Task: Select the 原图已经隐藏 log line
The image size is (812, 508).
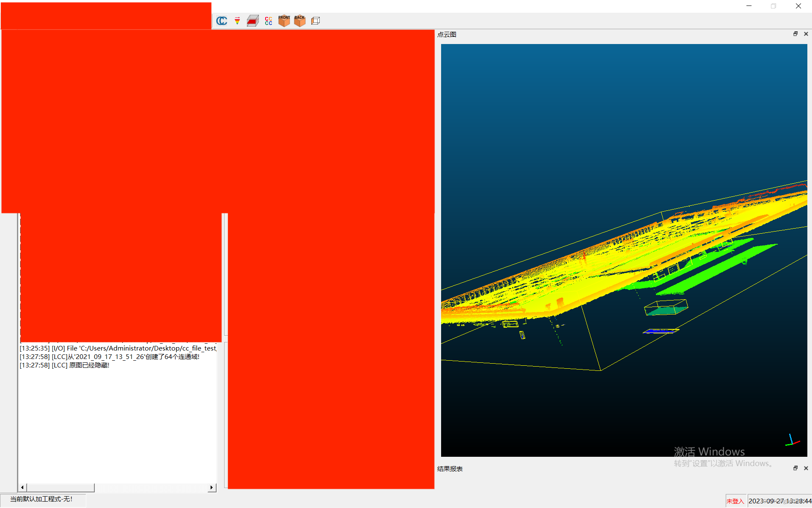Action: 64,365
